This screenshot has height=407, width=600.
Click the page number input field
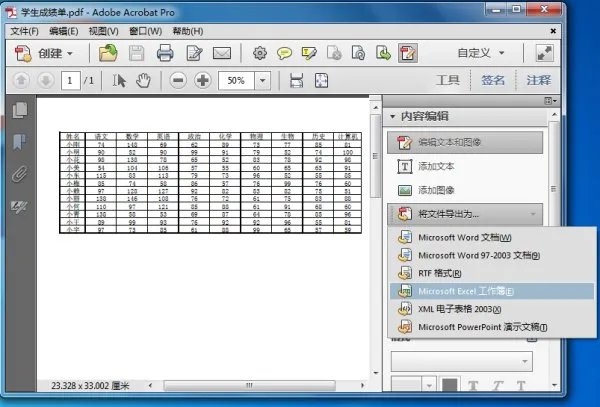tap(69, 81)
